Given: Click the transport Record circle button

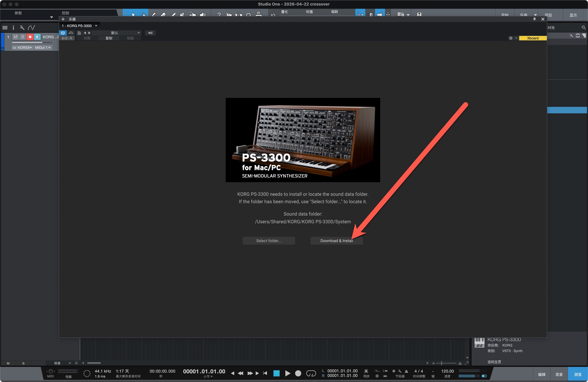Looking at the screenshot, I should [298, 373].
